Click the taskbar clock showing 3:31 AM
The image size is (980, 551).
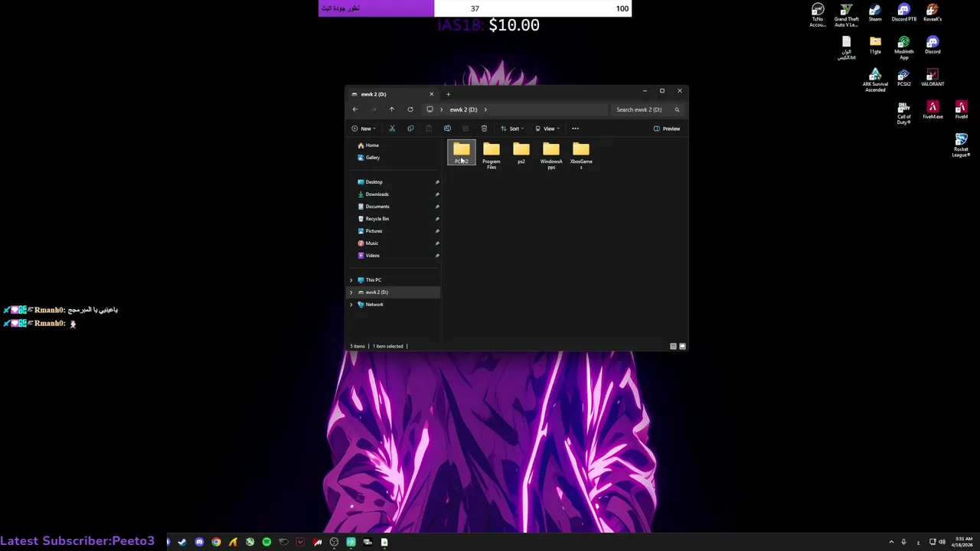tap(962, 542)
